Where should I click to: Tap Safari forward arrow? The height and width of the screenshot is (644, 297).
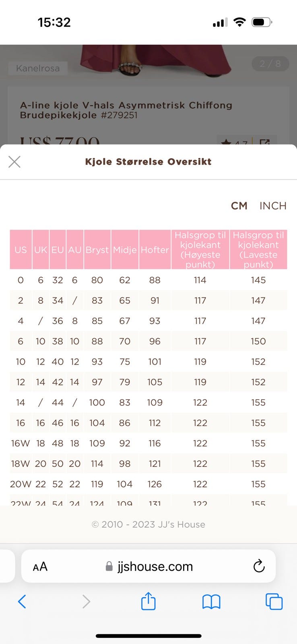[86, 602]
